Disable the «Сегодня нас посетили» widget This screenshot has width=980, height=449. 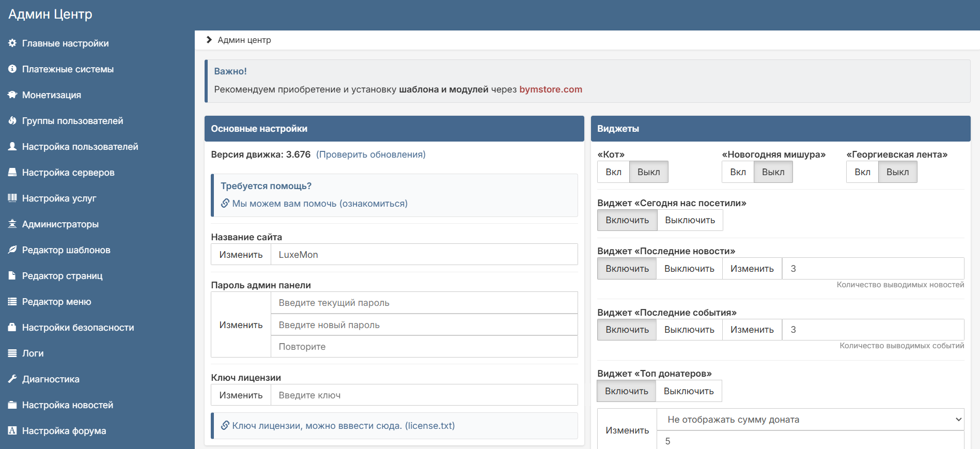(690, 220)
